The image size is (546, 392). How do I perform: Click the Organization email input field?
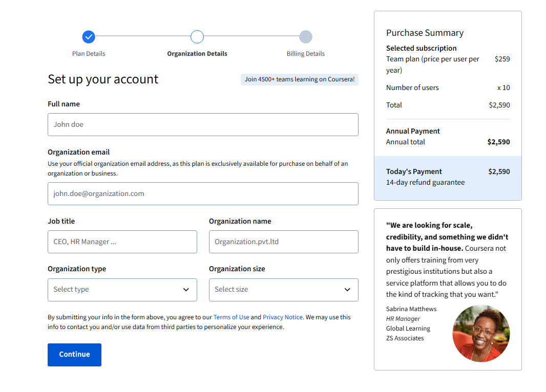(203, 193)
